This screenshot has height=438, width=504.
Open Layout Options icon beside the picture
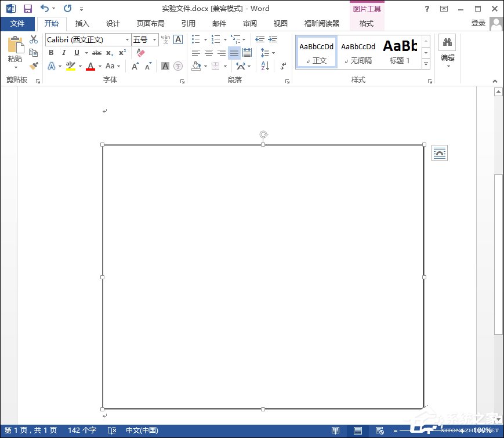point(440,153)
